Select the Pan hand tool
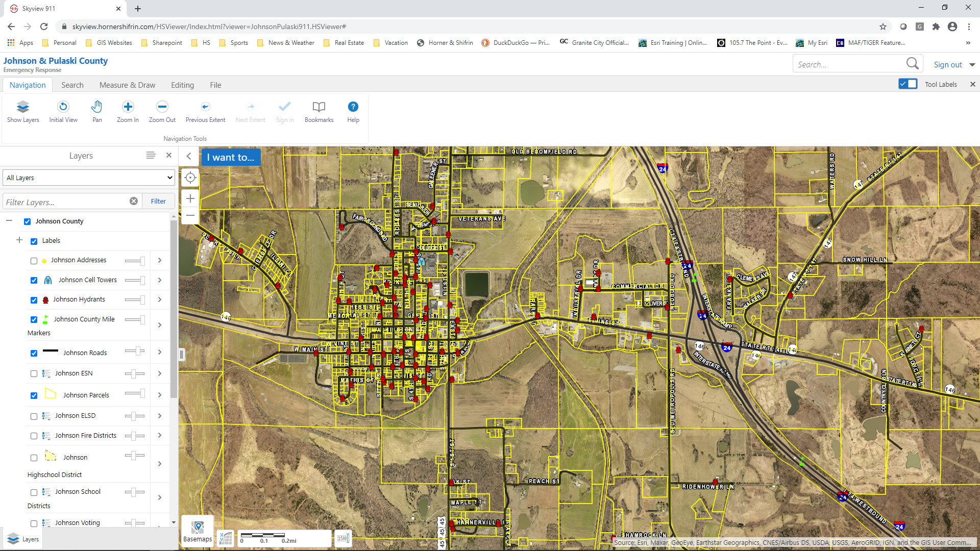 (97, 107)
